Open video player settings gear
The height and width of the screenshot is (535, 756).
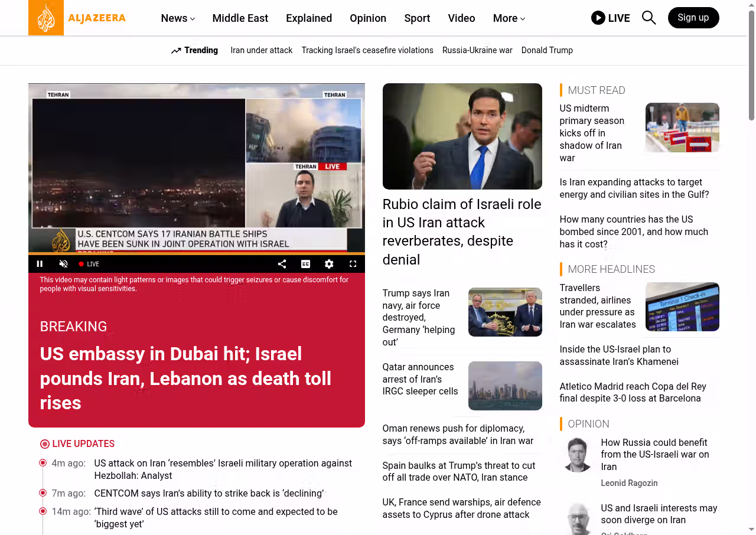click(329, 264)
